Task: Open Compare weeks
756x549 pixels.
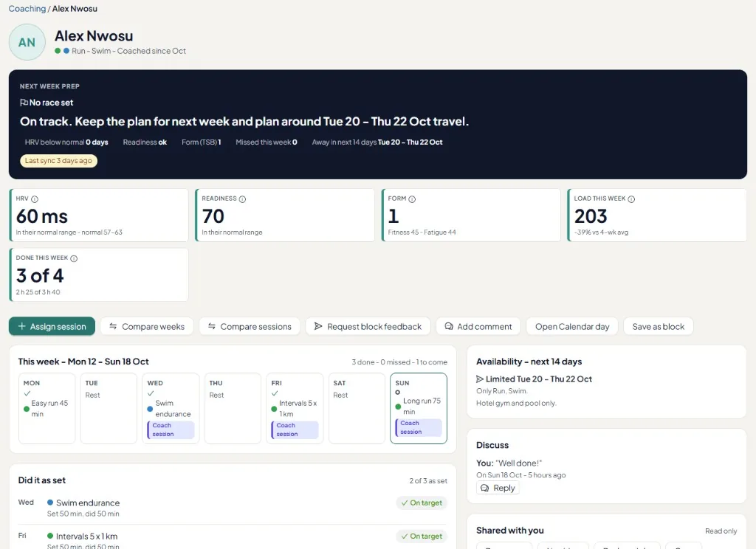Action: (x=147, y=326)
